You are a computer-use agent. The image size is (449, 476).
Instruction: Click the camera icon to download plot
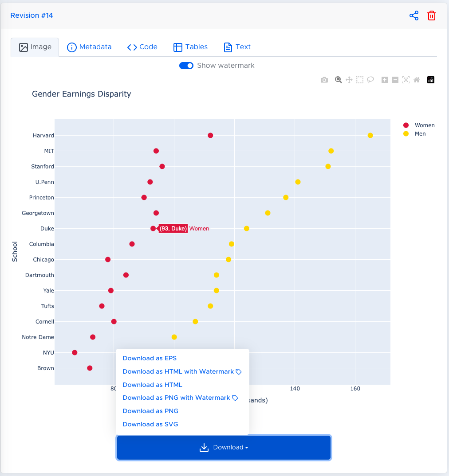click(x=324, y=80)
